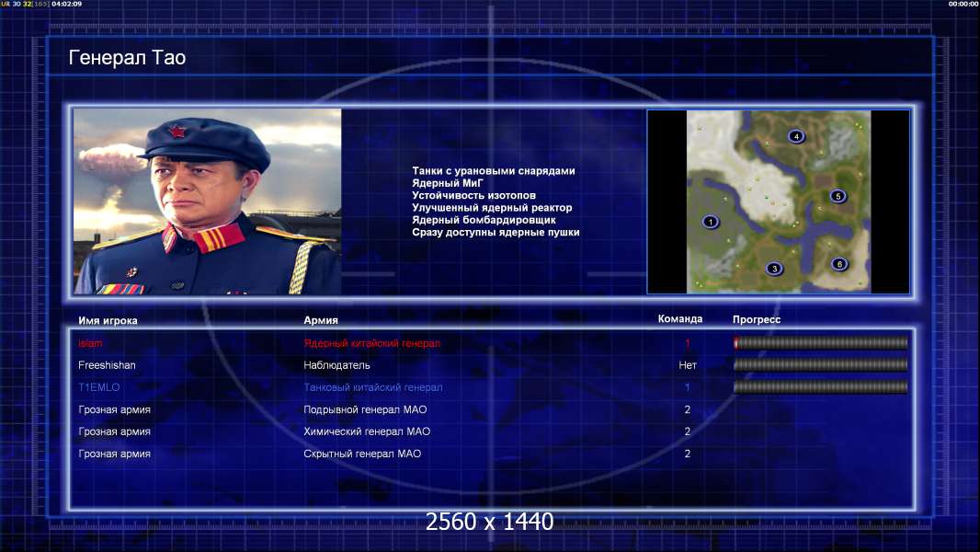Click team number in Подрывной генерал МАО row
The width and height of the screenshot is (980, 552).
tap(688, 409)
